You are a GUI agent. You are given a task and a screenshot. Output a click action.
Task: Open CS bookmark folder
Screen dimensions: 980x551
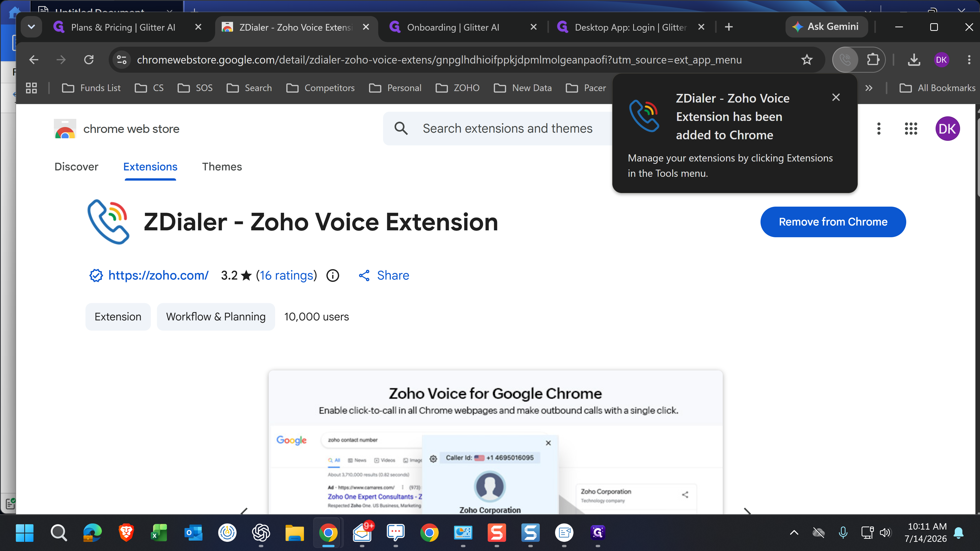[x=149, y=88]
